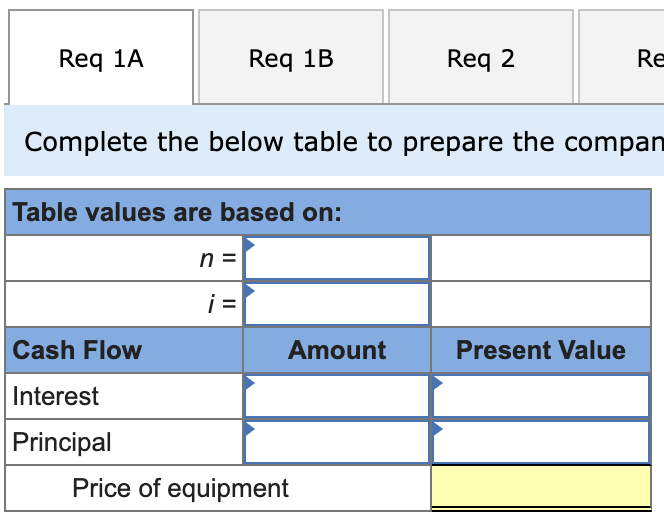Click the Interest Present Value cell
Viewport: 664px width, 528px height.
541,396
